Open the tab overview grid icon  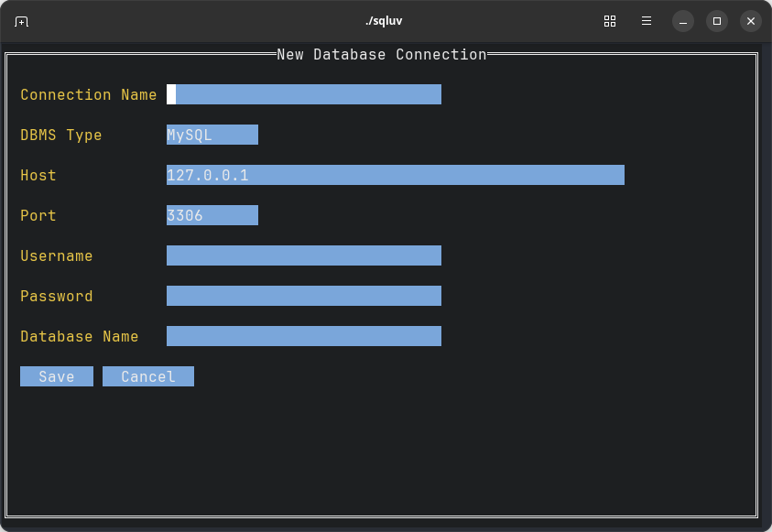click(610, 21)
